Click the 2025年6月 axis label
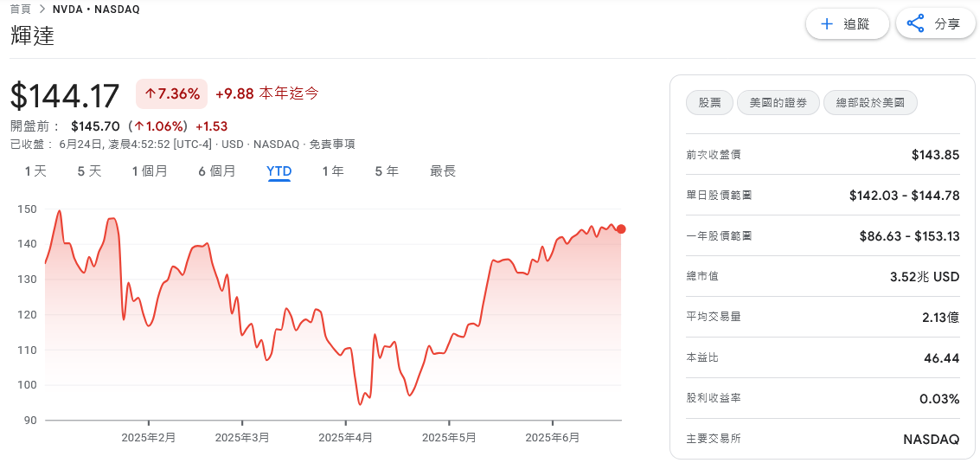 point(553,437)
